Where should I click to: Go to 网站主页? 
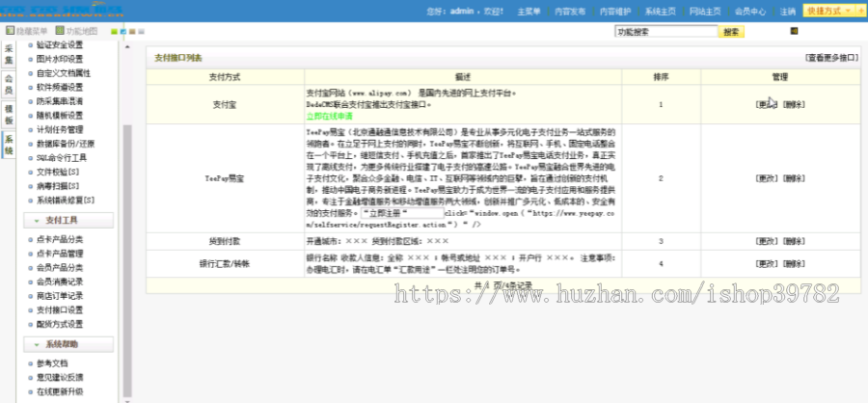pyautogui.click(x=705, y=11)
